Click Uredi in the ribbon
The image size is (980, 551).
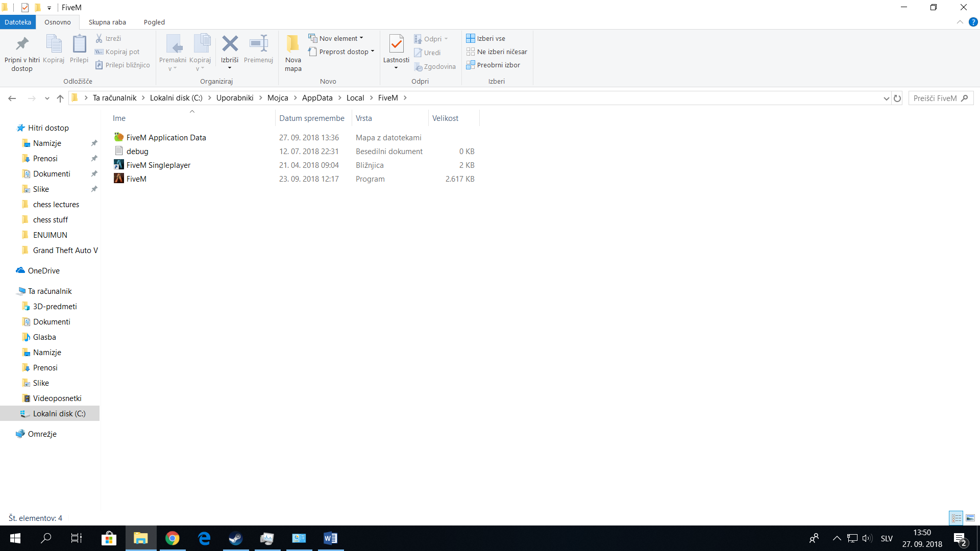pyautogui.click(x=427, y=53)
